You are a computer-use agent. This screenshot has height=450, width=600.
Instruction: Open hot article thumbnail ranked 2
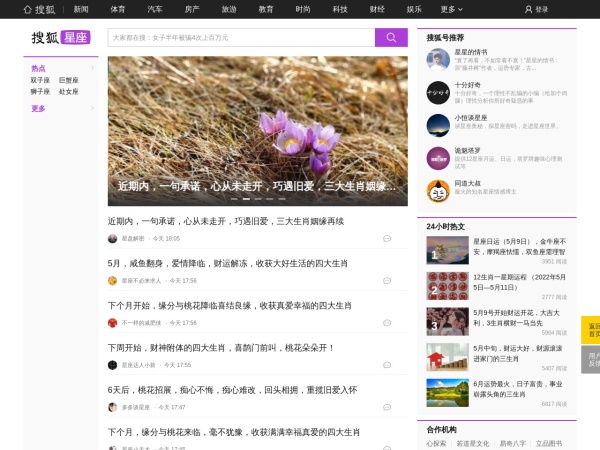447,286
